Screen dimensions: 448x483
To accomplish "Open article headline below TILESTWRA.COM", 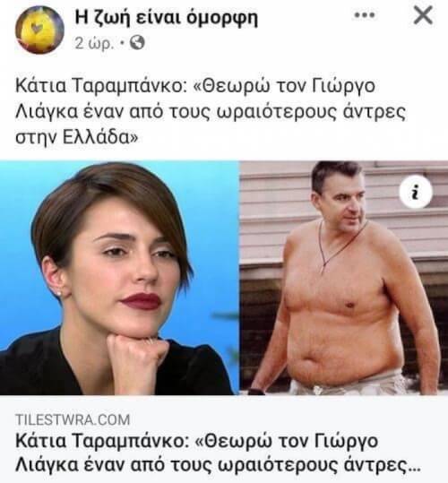I will coord(218,453).
